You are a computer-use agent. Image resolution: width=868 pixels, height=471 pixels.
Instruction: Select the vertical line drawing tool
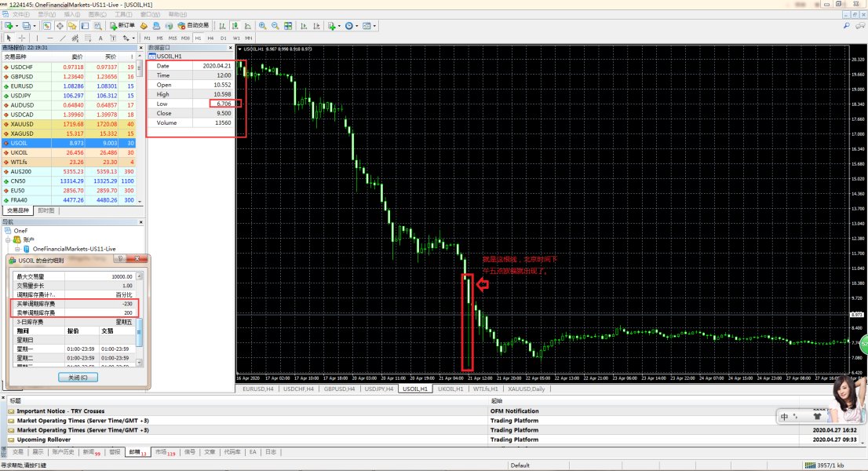point(37,38)
